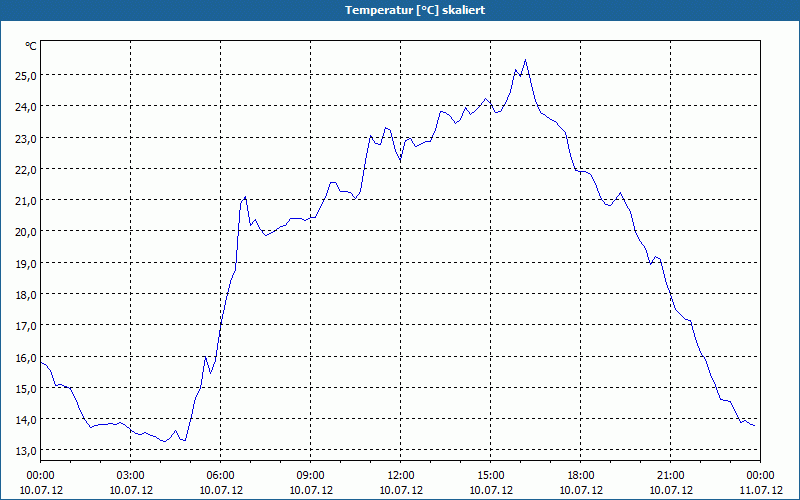Click the chart title 'Temperatur [°C] skaliert'
This screenshot has height=500, width=800.
[x=415, y=10]
